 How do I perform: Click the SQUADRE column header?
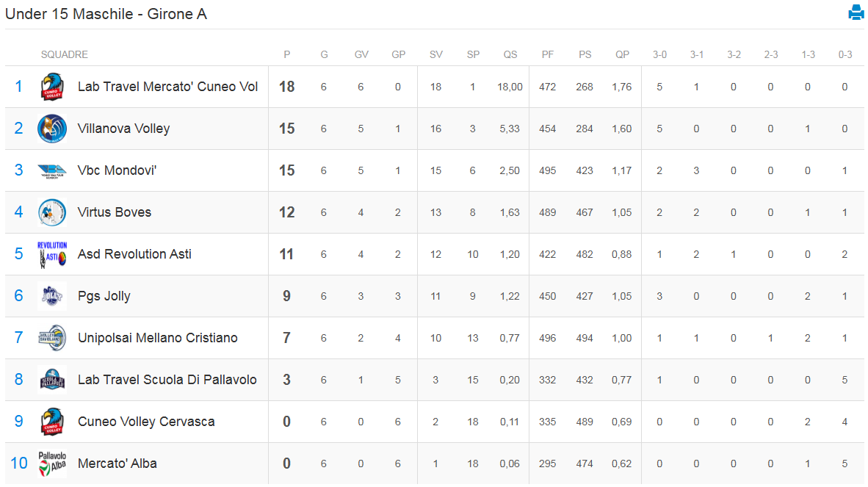pyautogui.click(x=65, y=54)
